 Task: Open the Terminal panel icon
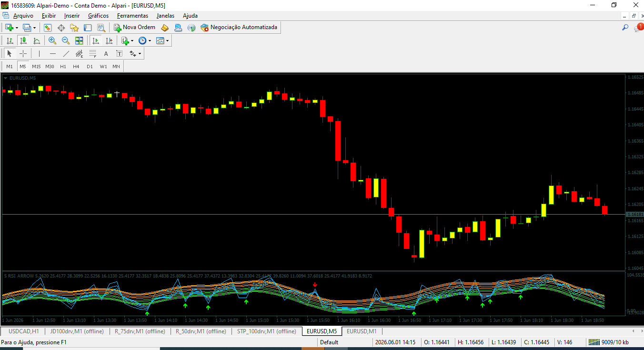click(x=88, y=28)
